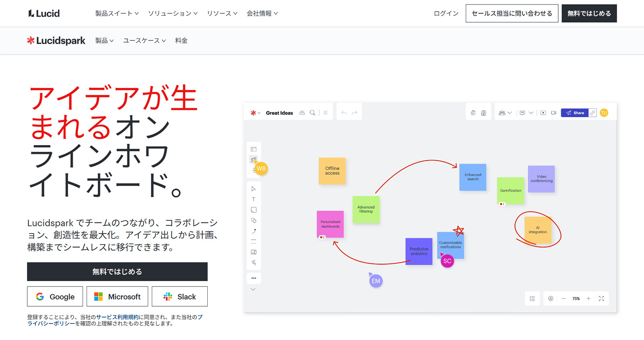Viewport: 644px width, 340px height.
Task: Click the 75% zoom level value
Action: [576, 299]
